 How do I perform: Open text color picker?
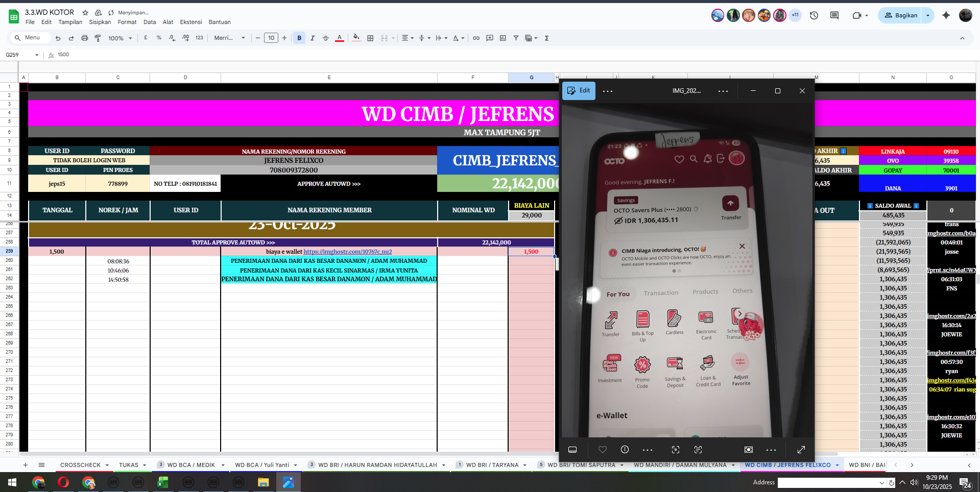[339, 38]
